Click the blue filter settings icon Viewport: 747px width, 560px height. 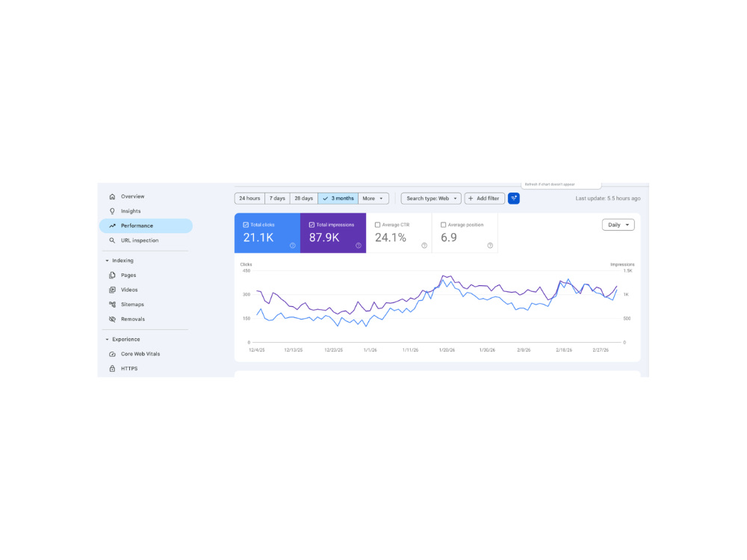[514, 199]
